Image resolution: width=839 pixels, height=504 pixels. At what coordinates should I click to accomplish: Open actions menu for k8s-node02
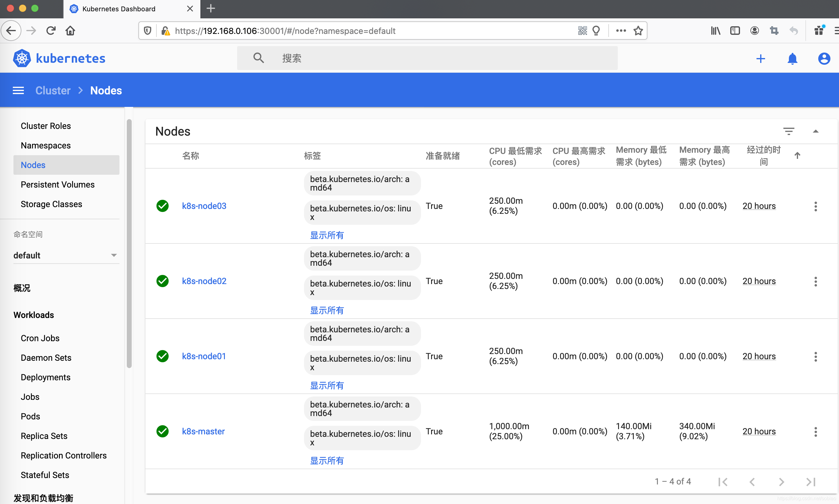coord(815,281)
